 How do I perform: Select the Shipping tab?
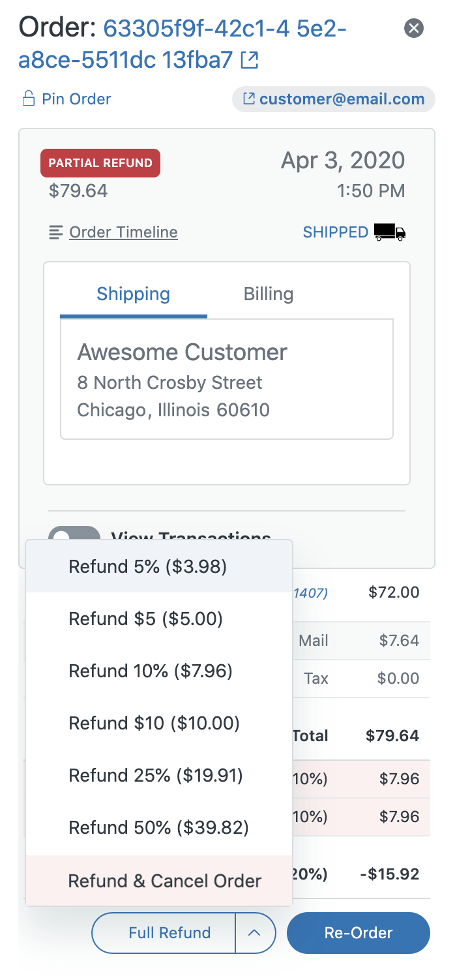click(134, 294)
